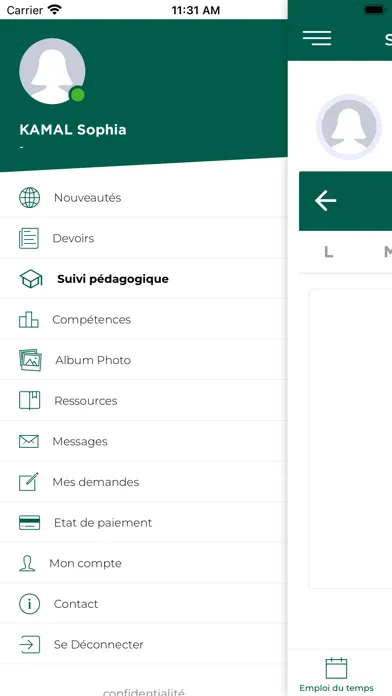Tap the calendar icon above Emploi du temps
Image resolution: width=392 pixels, height=696 pixels.
point(337,668)
